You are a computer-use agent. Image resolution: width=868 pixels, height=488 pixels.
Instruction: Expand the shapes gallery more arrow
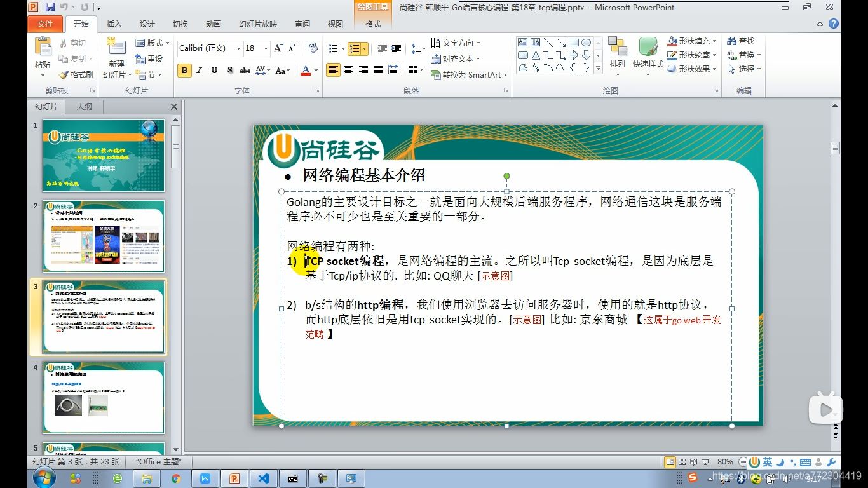(598, 69)
